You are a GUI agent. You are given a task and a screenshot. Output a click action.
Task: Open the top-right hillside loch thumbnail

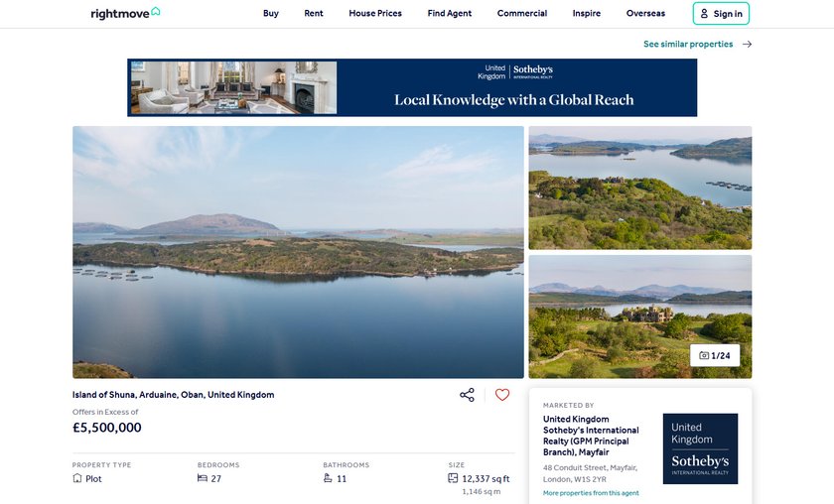(639, 188)
